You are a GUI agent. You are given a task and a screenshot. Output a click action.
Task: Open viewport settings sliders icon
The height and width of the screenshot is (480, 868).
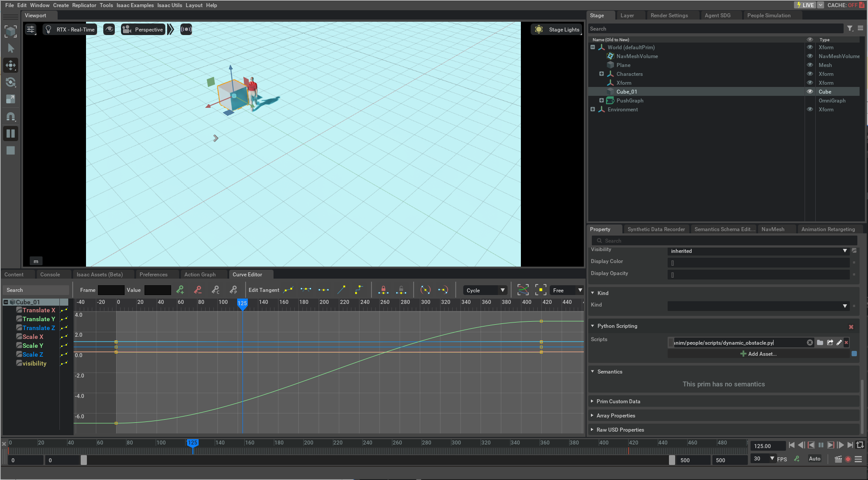[31, 29]
